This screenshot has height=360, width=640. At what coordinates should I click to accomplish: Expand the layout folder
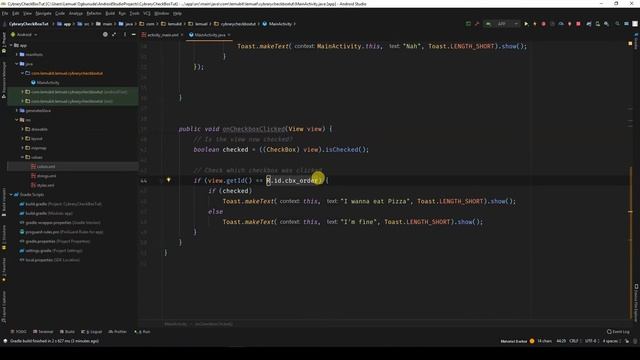(x=22, y=139)
